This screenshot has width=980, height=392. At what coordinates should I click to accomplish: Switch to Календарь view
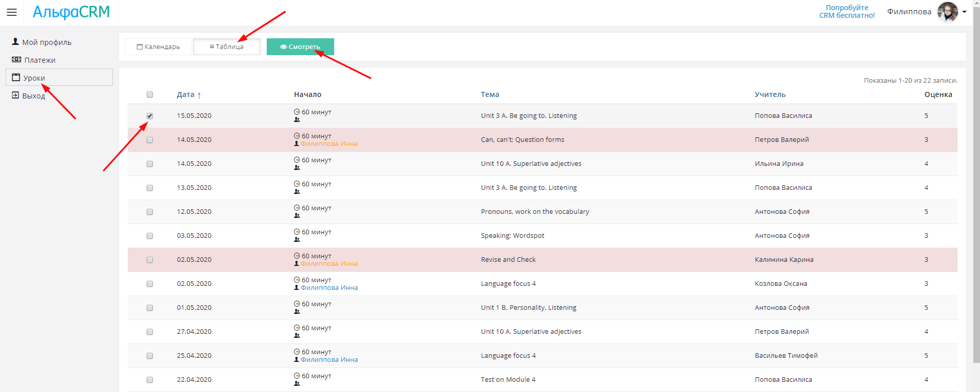point(158,47)
